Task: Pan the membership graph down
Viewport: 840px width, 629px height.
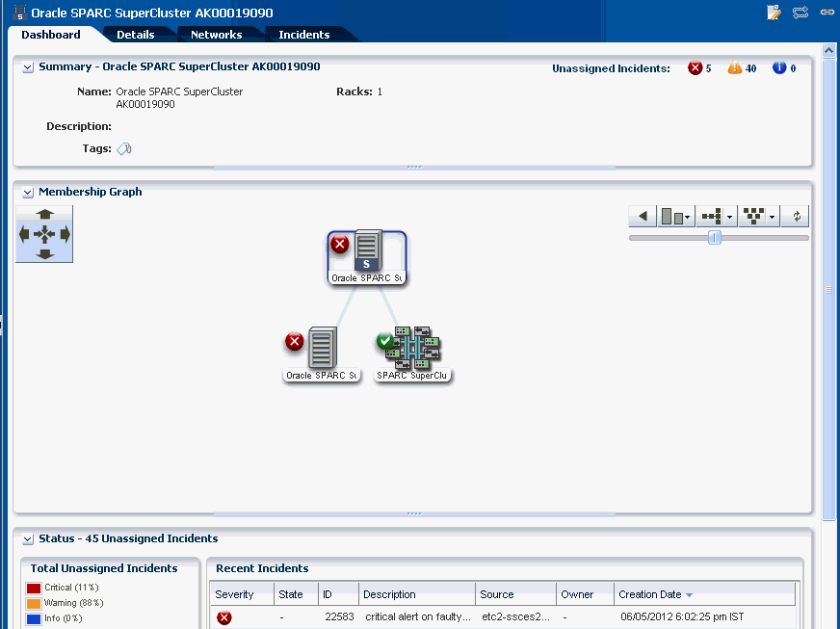Action: click(x=44, y=254)
